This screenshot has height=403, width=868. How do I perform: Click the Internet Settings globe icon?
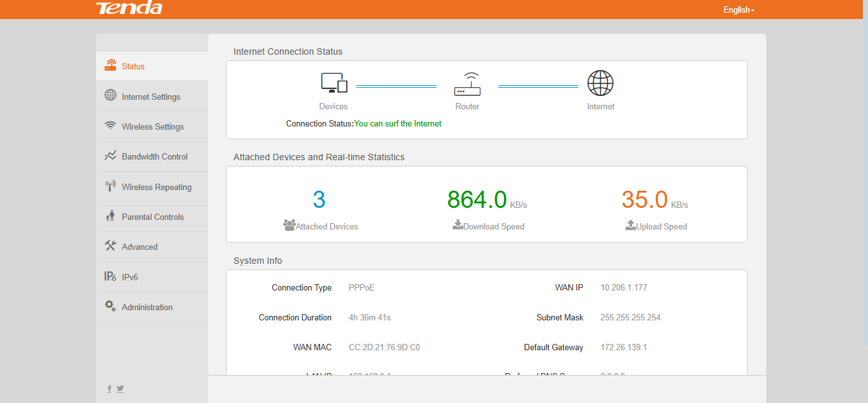110,96
